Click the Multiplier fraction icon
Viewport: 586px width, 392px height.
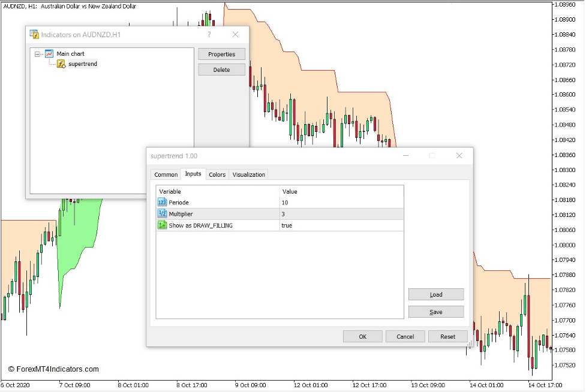click(161, 214)
